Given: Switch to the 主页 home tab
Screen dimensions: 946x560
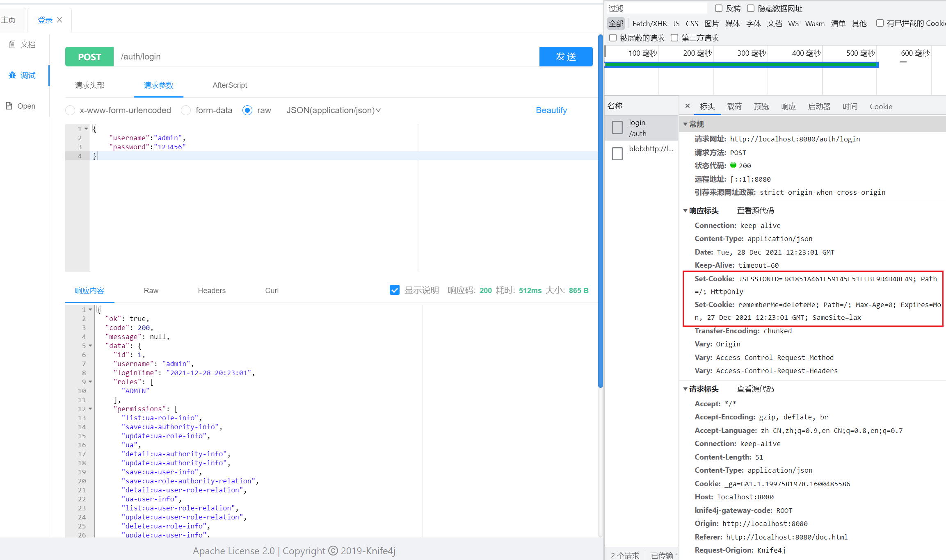Looking at the screenshot, I should [8, 20].
